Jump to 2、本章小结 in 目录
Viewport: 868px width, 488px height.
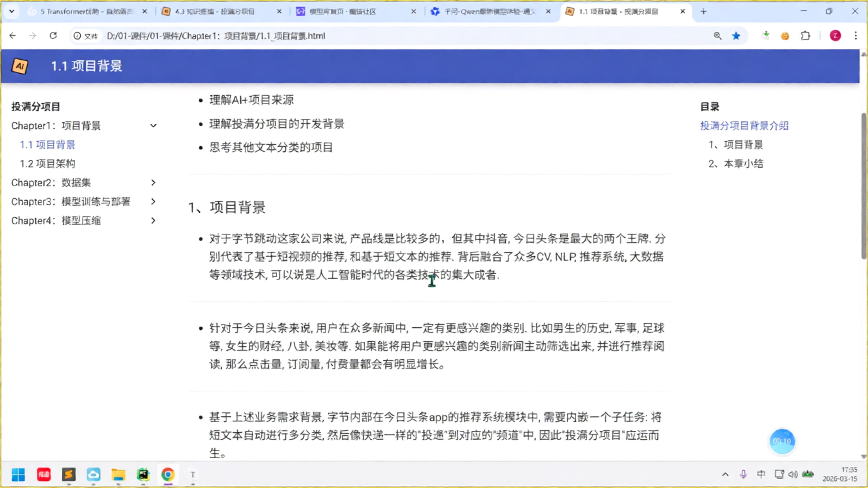(736, 164)
